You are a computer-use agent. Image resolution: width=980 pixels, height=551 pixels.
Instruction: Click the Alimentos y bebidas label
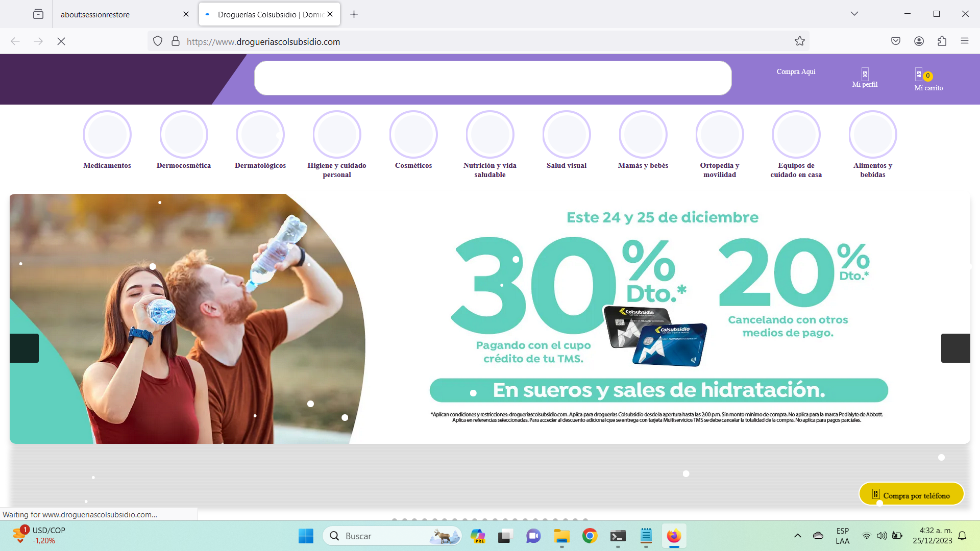[x=873, y=170]
